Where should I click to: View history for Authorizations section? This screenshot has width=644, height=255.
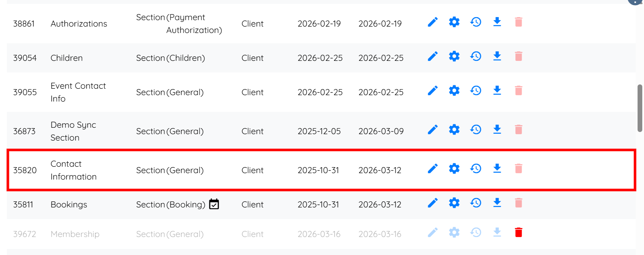pyautogui.click(x=475, y=22)
